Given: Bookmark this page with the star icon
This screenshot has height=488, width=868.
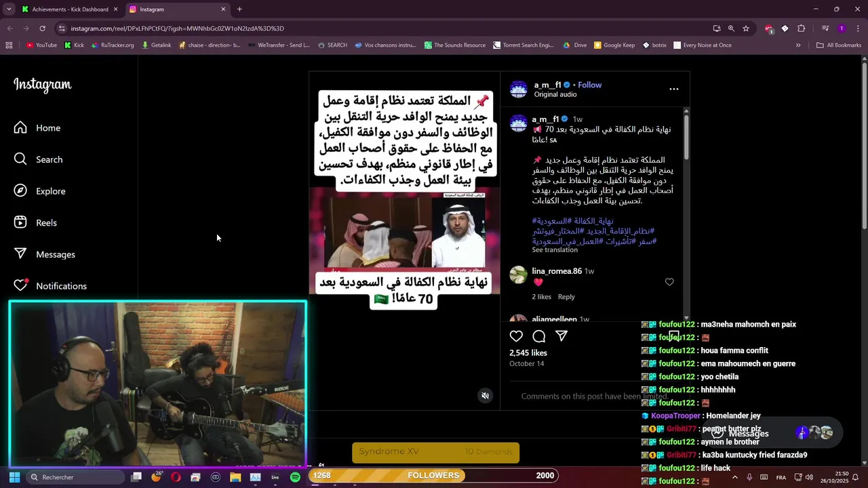Looking at the screenshot, I should click(746, 28).
